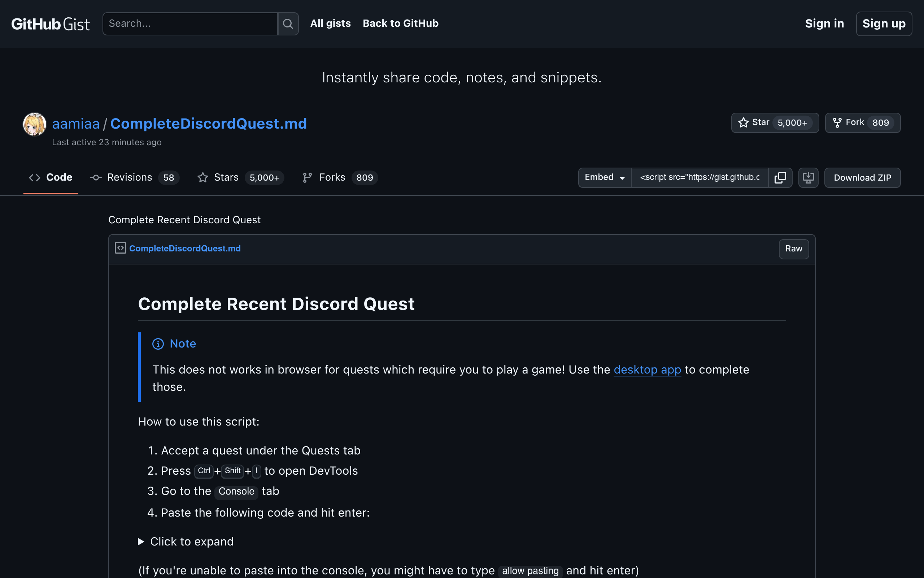This screenshot has width=924, height=578.
Task: Click the code file icon beside filename
Action: pyautogui.click(x=120, y=248)
